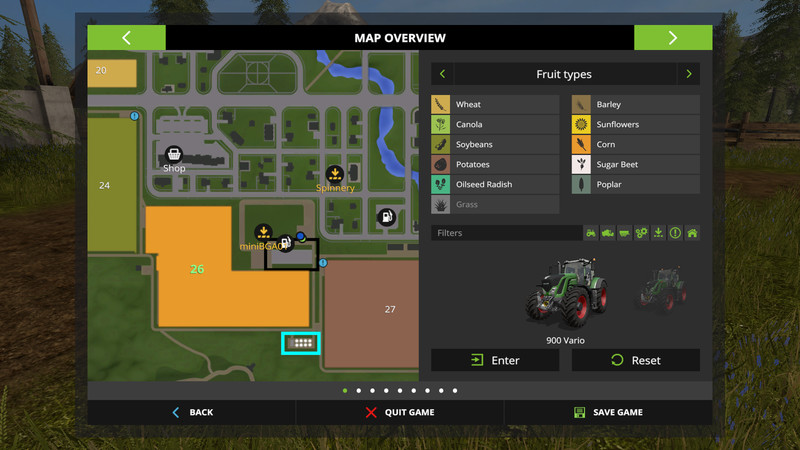Click the tractor vehicles filter icon
The image size is (800, 450).
point(591,233)
